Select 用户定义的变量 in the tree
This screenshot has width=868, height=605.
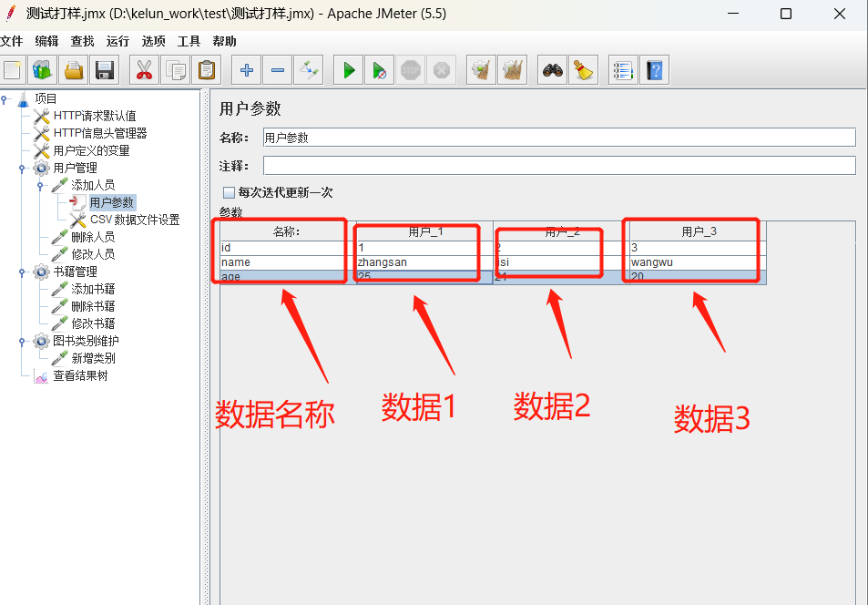pyautogui.click(x=91, y=150)
